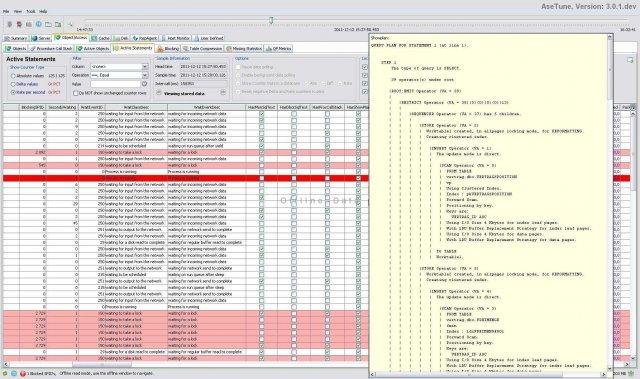Click the blue status bar icon

14,373
